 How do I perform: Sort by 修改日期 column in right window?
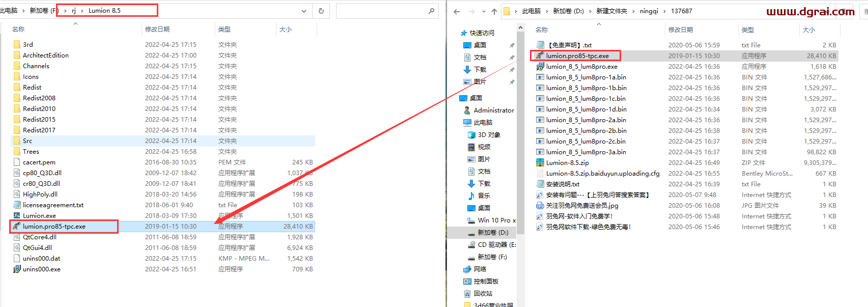click(x=681, y=30)
